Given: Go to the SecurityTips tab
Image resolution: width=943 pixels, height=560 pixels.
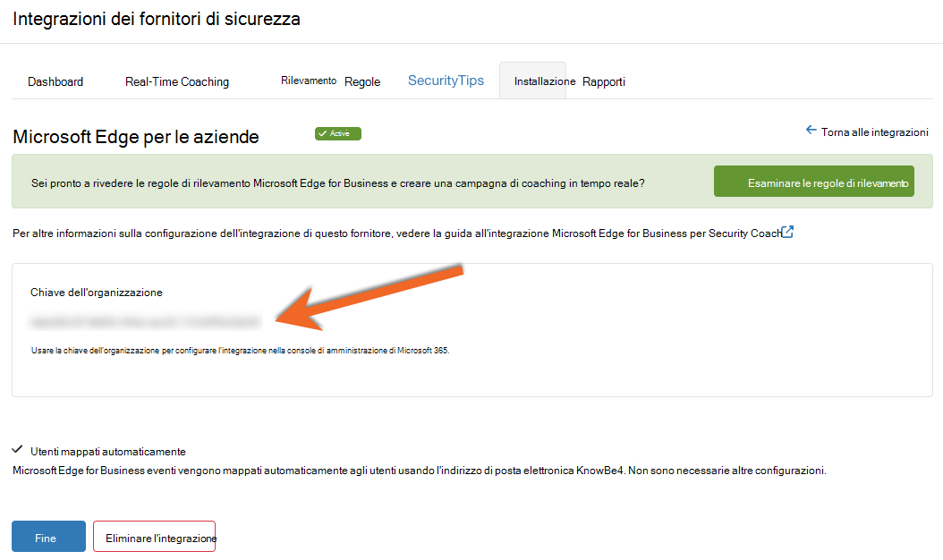Looking at the screenshot, I should (446, 81).
